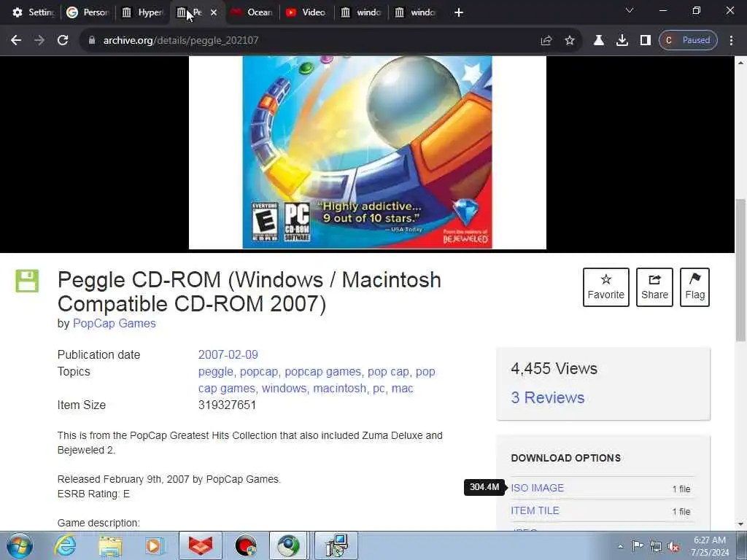The width and height of the screenshot is (747, 560).
Task: Open a new browser tab
Action: [458, 12]
